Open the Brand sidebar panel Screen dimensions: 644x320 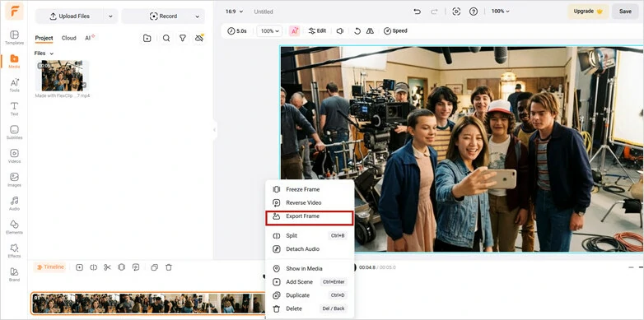point(14,275)
